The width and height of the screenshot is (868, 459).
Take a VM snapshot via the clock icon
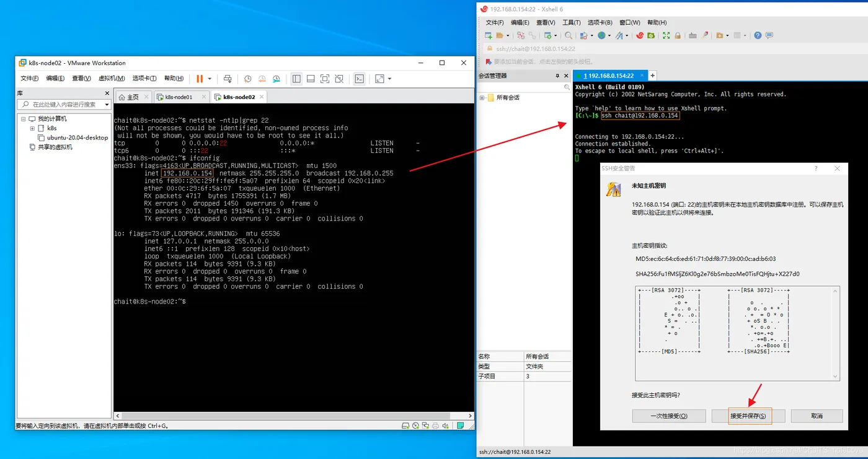(x=247, y=79)
